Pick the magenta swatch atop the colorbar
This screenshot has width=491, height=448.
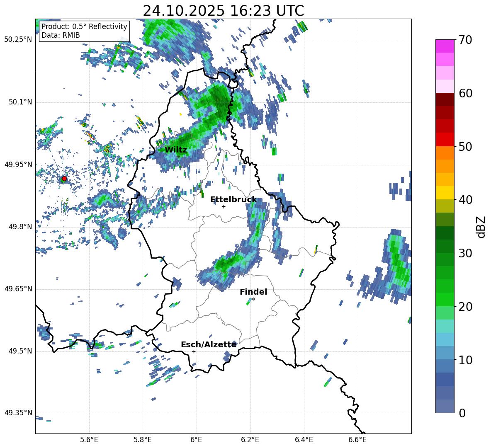(445, 46)
